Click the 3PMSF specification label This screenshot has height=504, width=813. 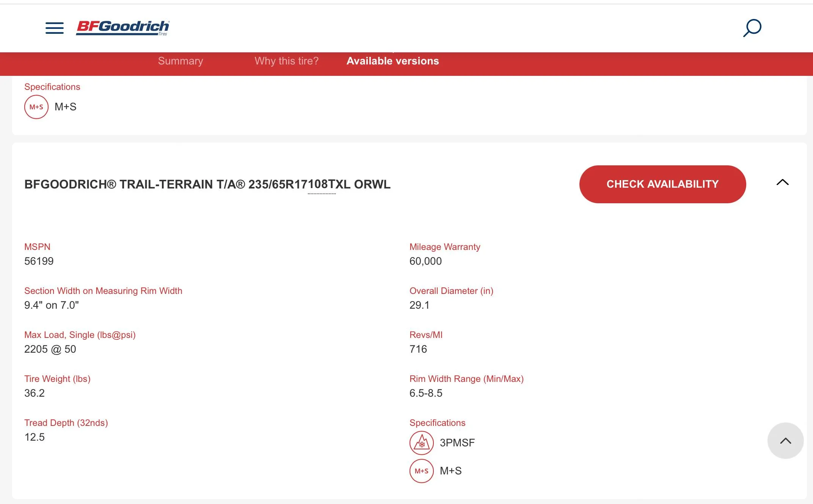tap(457, 443)
